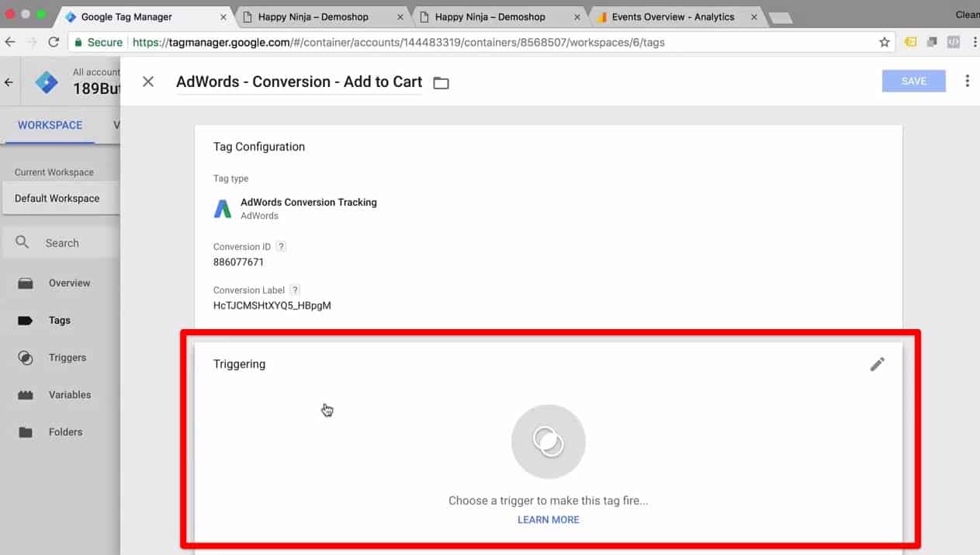This screenshot has height=555, width=980.
Task: Close the tag editor with the X
Action: pyautogui.click(x=147, y=81)
